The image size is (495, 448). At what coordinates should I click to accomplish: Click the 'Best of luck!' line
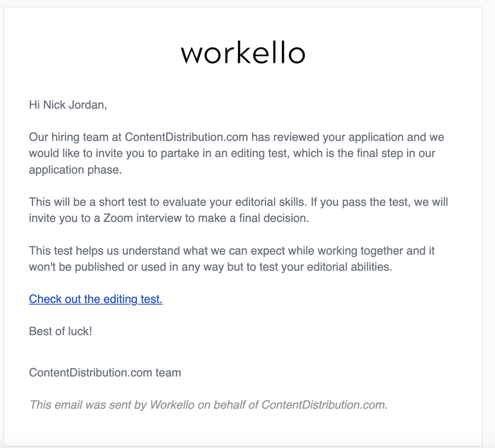(x=61, y=331)
